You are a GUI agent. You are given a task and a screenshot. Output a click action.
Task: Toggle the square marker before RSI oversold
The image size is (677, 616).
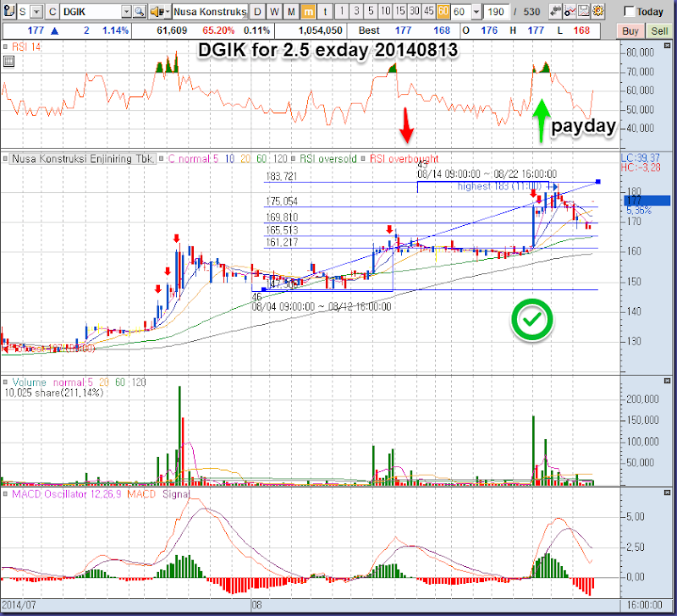(x=294, y=159)
